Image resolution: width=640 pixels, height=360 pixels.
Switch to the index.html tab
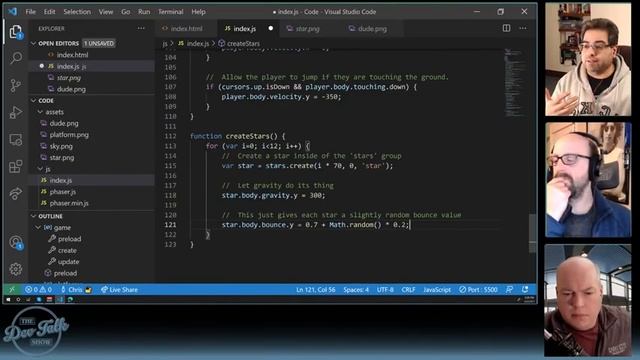tap(186, 29)
